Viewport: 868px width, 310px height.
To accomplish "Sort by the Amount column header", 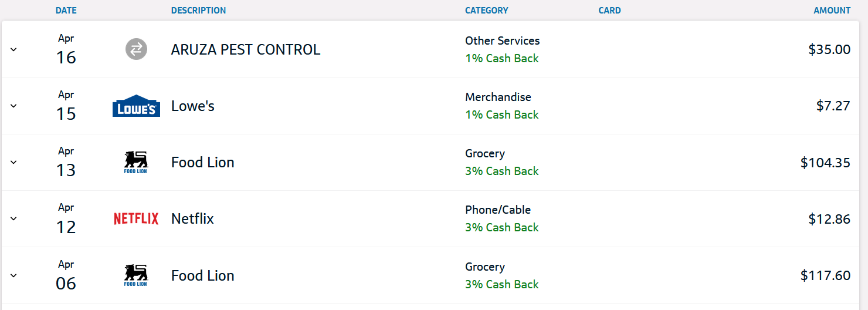I will [x=832, y=11].
